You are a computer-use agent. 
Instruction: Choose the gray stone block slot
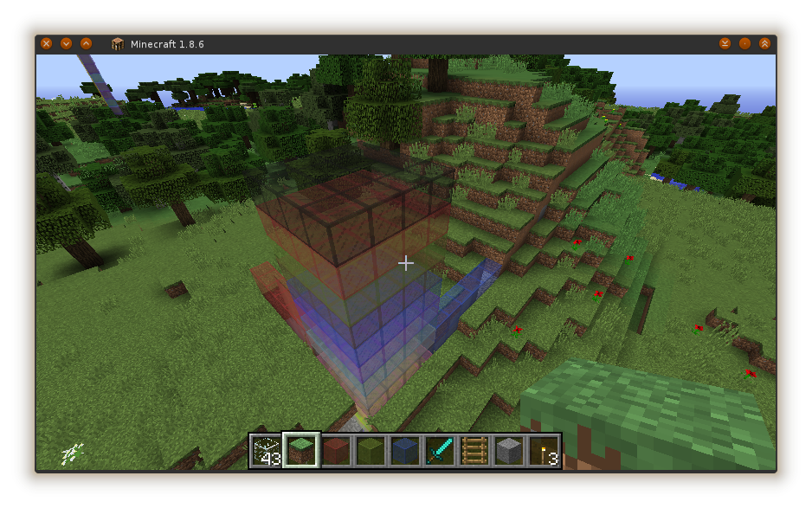point(509,451)
